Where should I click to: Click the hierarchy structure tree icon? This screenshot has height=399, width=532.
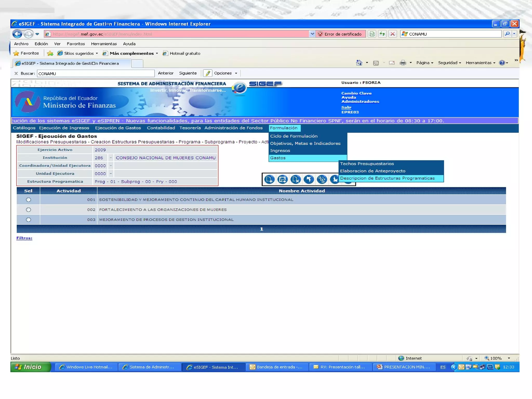pos(322,179)
